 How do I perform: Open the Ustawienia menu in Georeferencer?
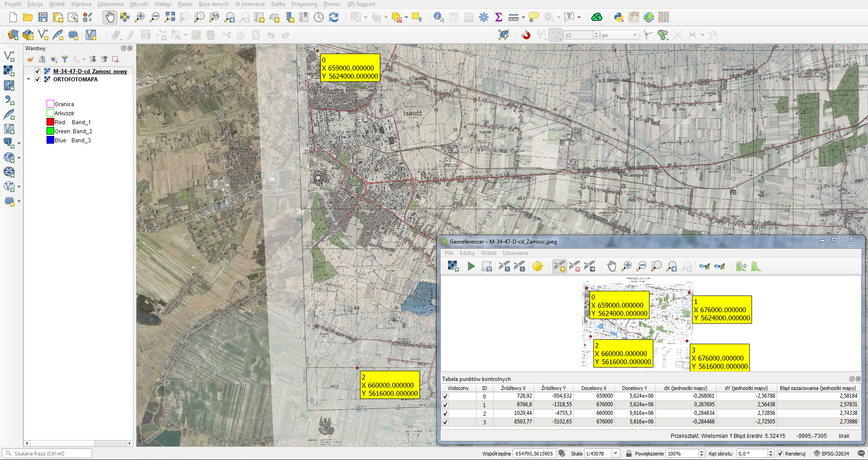point(515,253)
